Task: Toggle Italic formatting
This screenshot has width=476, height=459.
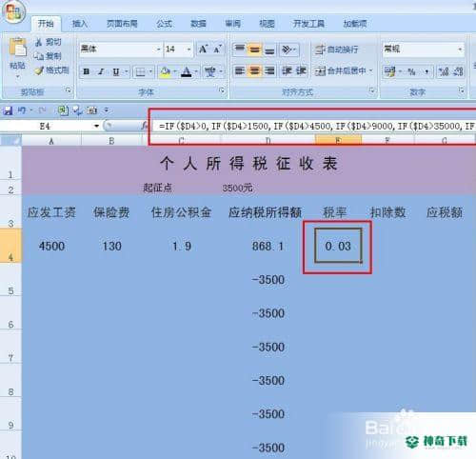Action: (101, 71)
